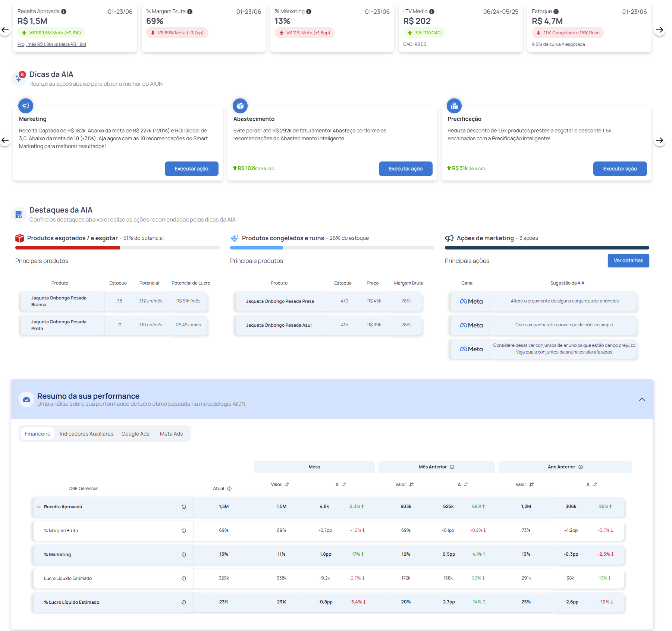
Task: Click the package icon on the Abastecimento card
Action: 240,106
